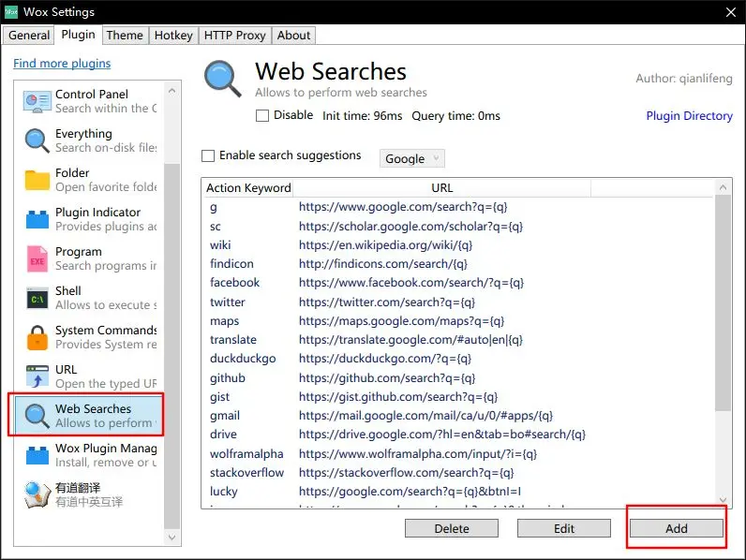Viewport: 746px width, 560px height.
Task: Open the Google suggestion source dropdown
Action: [412, 158]
